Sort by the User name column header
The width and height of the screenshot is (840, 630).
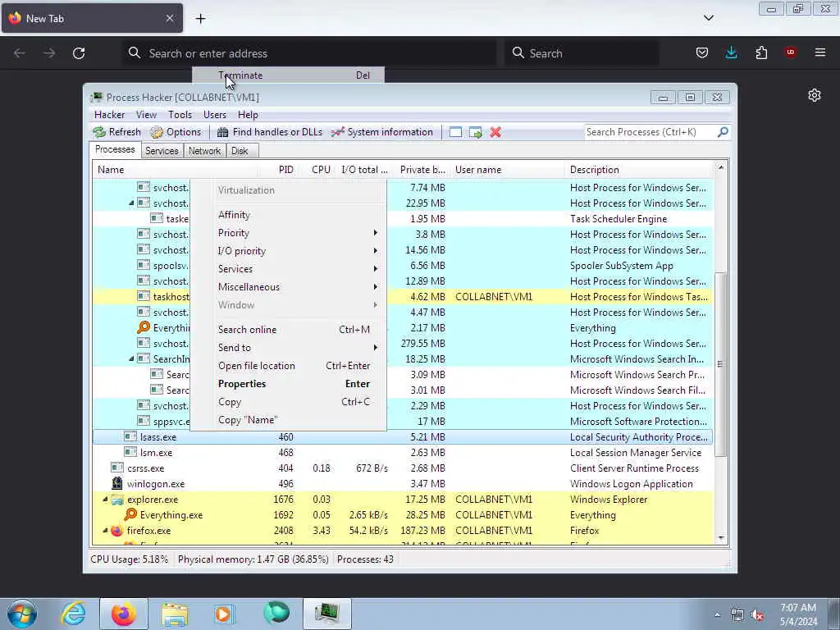(507, 170)
